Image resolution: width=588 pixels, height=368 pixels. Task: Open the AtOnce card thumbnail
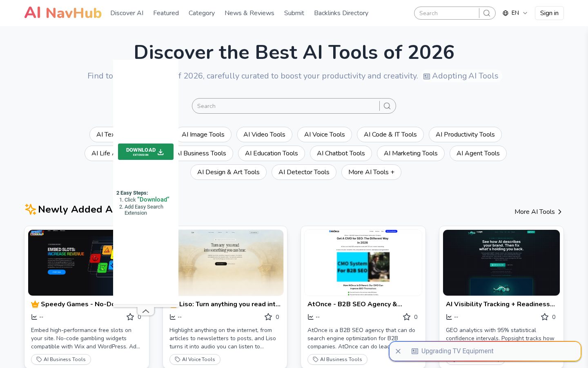(363, 263)
